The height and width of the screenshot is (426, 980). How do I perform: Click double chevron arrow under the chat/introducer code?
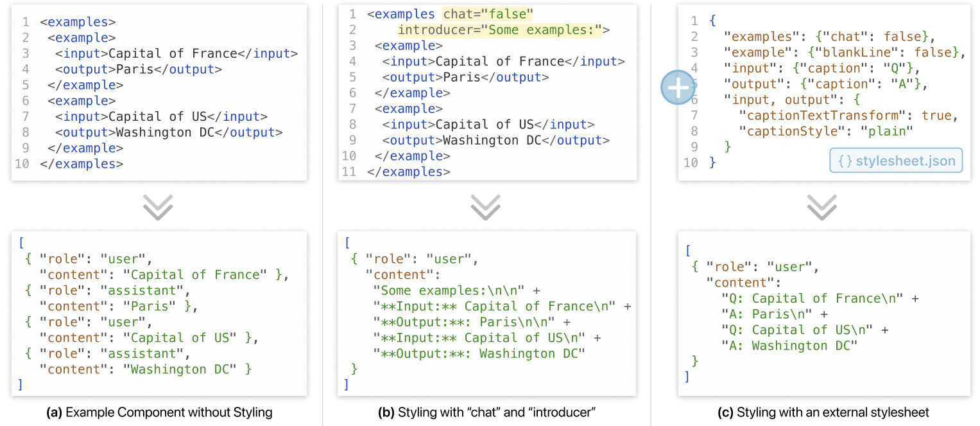coord(486,206)
